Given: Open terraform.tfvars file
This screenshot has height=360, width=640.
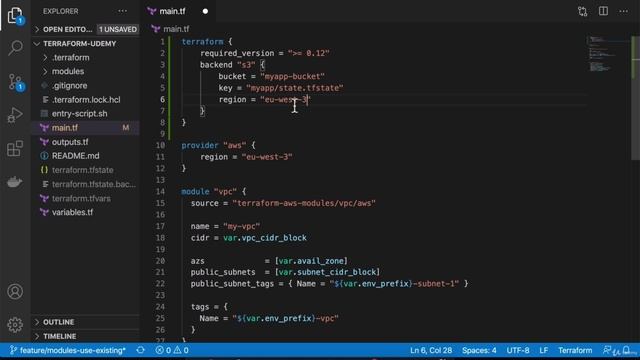Looking at the screenshot, I should [86, 198].
